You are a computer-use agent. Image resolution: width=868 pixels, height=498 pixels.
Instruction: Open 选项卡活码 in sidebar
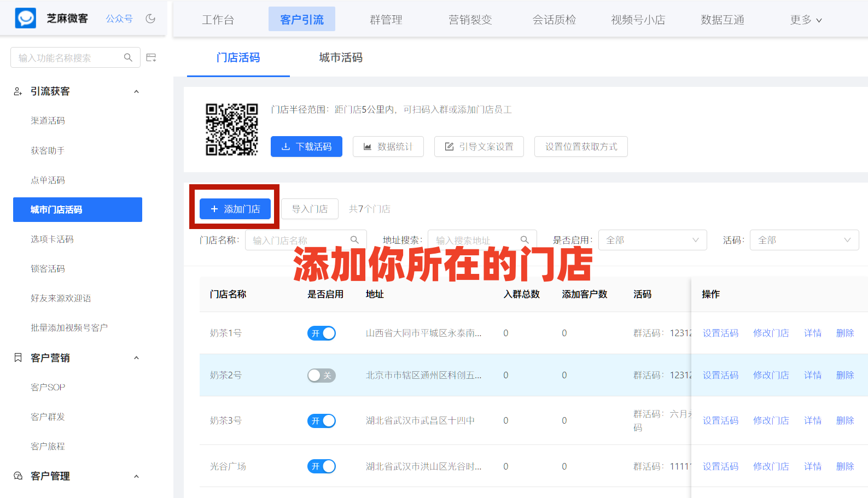click(x=53, y=239)
